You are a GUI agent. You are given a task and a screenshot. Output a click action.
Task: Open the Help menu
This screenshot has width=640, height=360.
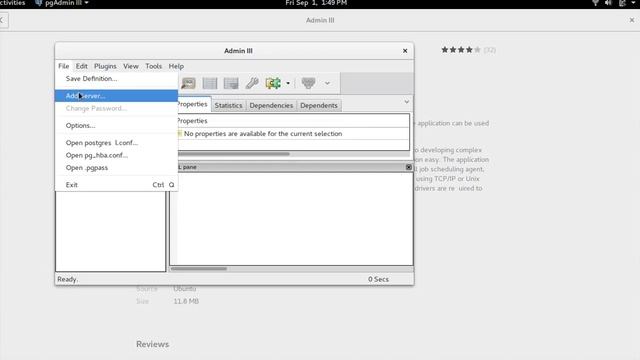[176, 66]
